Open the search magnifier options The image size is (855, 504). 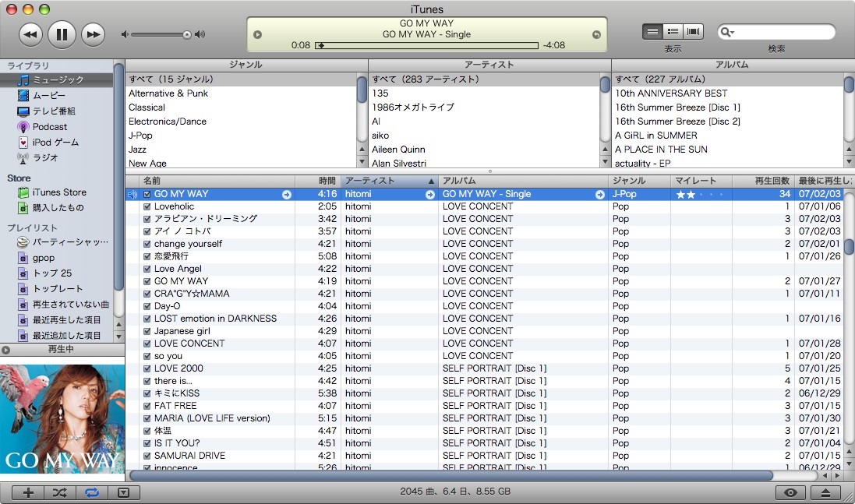(727, 32)
